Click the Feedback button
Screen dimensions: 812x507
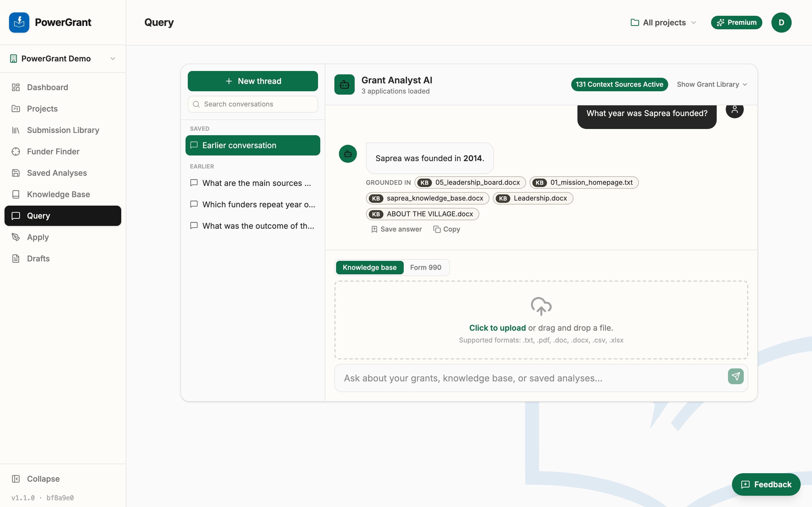click(x=766, y=484)
